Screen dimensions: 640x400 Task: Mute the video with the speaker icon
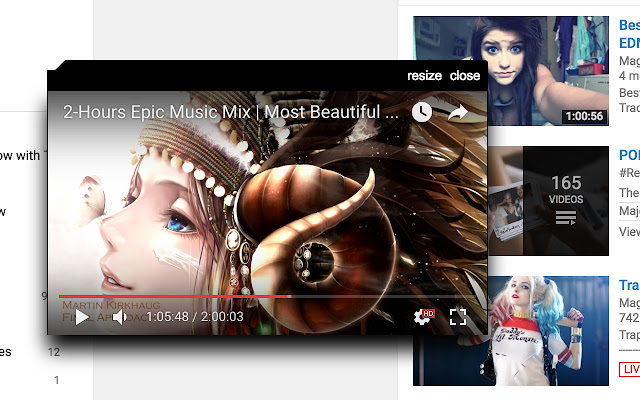(119, 317)
